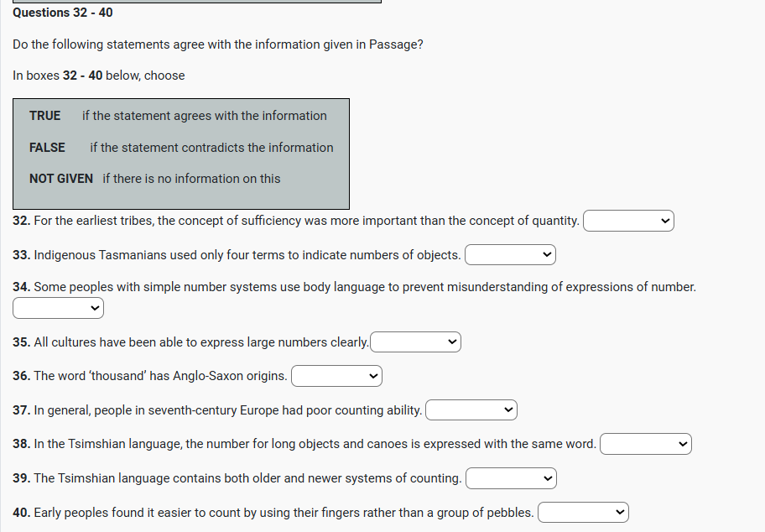Expand the answer dropdown for question 33
This screenshot has height=532, width=765.
point(510,254)
